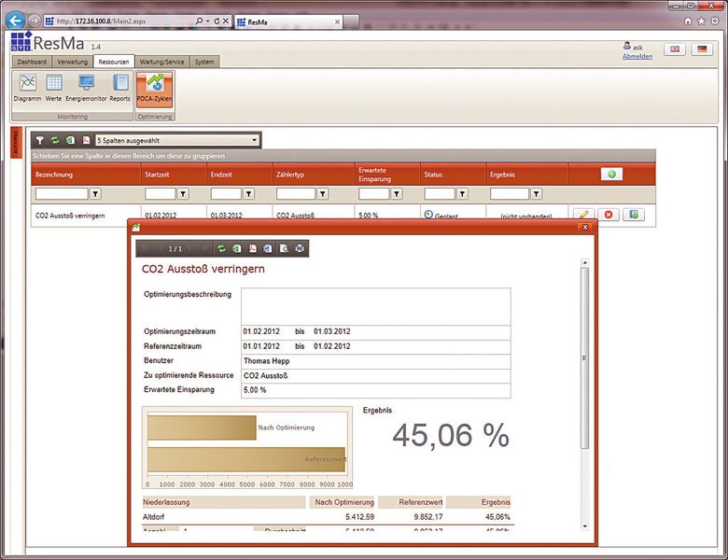Open filter options for Ergebnis column
Viewport: 728px width, 560px height.
coord(537,193)
